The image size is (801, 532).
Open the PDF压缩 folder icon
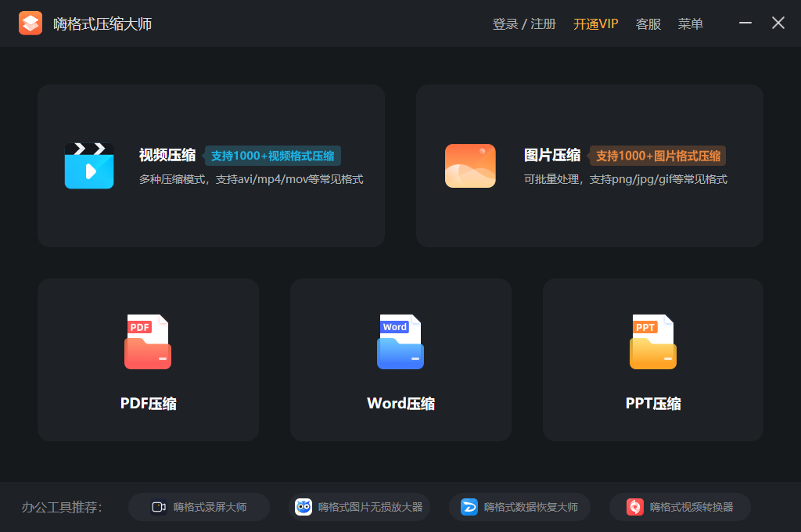coord(147,342)
